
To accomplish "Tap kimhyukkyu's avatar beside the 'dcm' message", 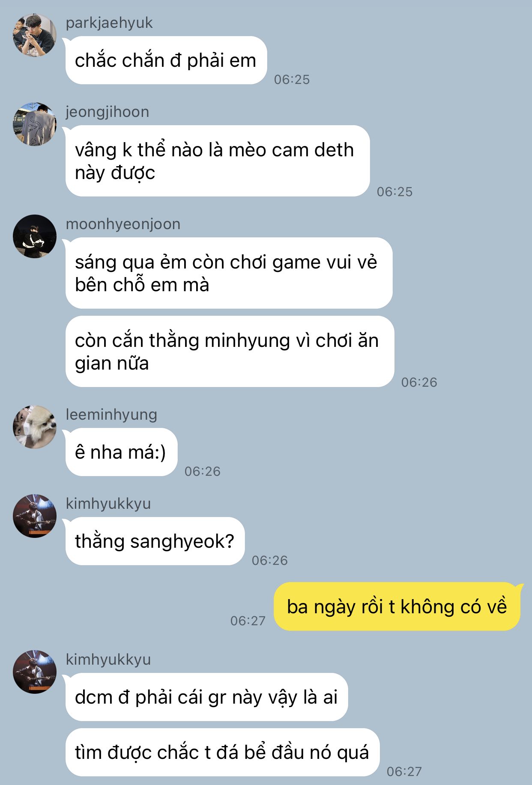I will click(35, 672).
